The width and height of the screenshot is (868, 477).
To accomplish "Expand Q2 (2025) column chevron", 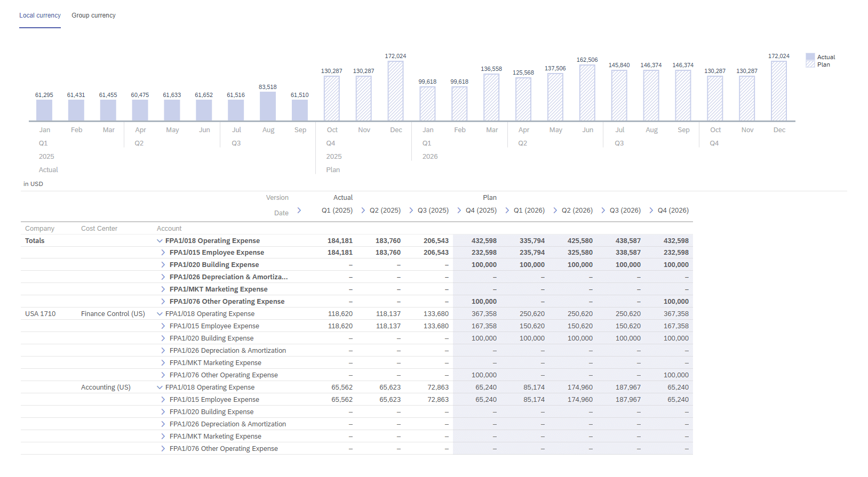I will (x=363, y=211).
